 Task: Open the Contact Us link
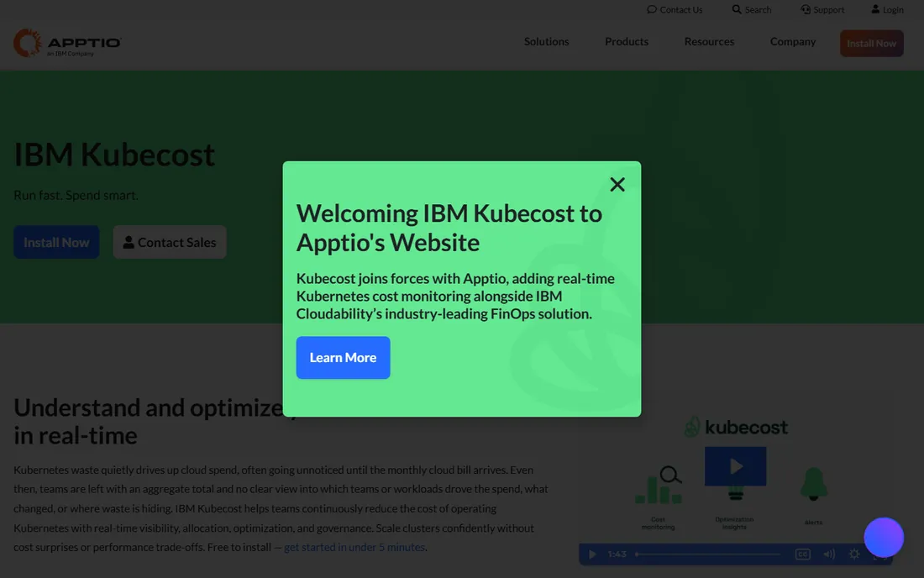[675, 9]
